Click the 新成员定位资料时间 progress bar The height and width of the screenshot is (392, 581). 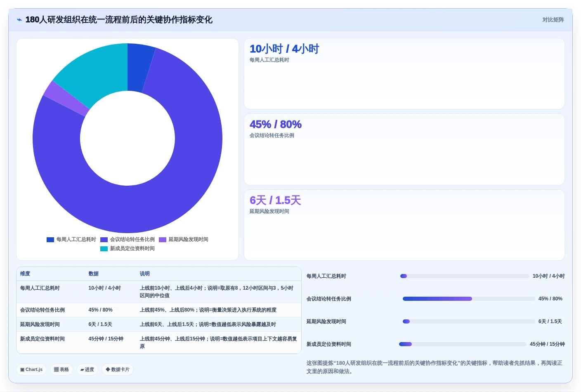pos(463,345)
